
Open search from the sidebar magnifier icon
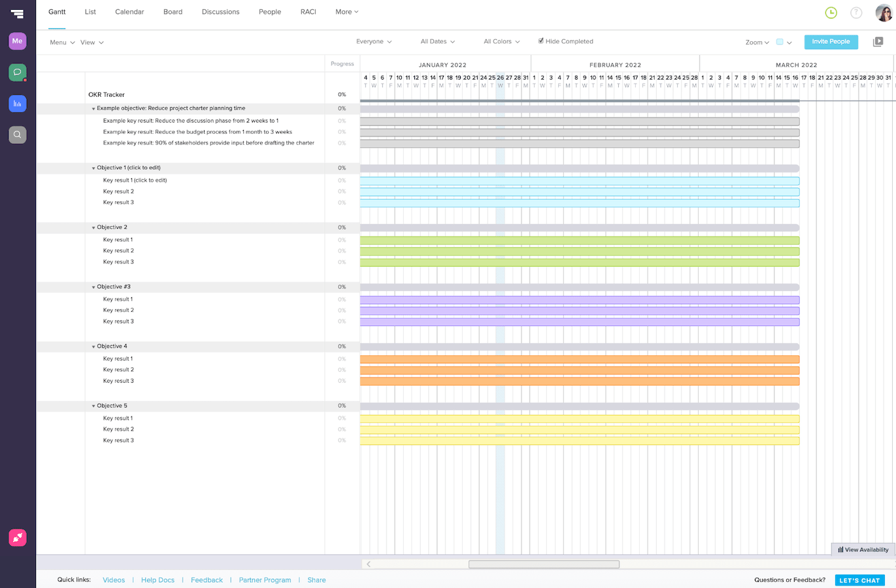point(18,135)
